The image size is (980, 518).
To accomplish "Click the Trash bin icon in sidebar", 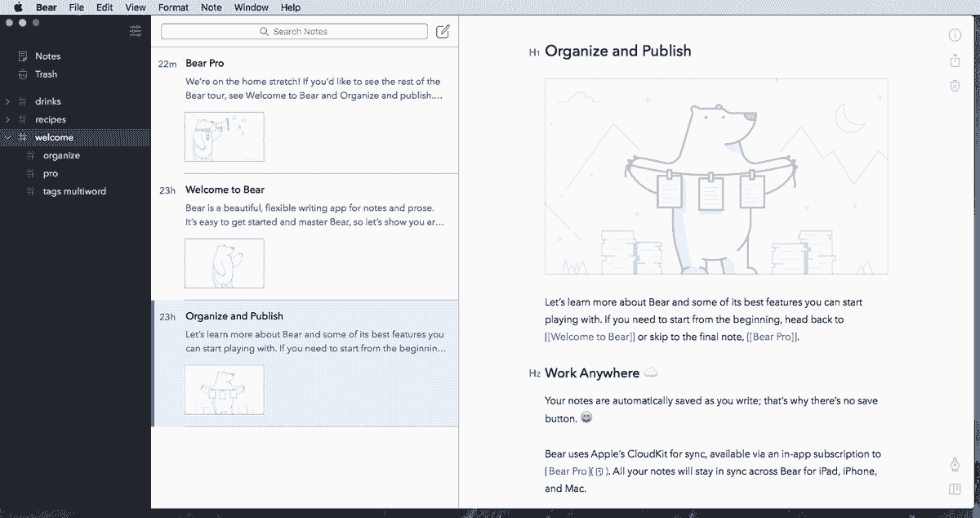I will [22, 74].
